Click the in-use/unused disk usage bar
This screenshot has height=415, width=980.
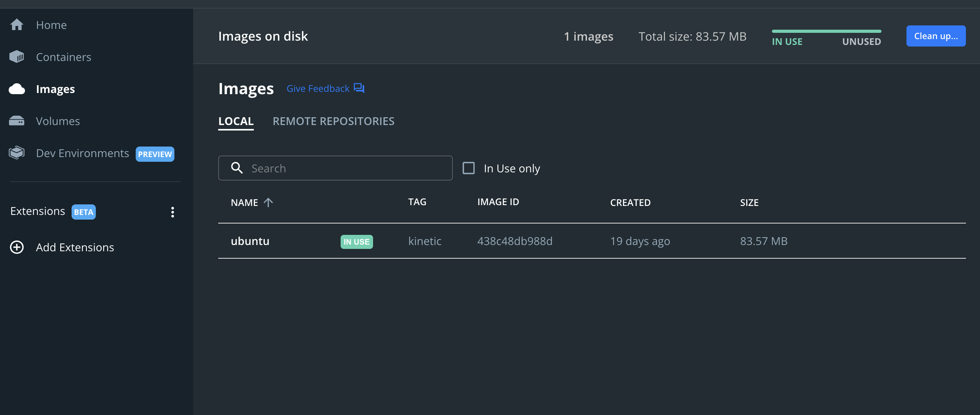point(826,31)
